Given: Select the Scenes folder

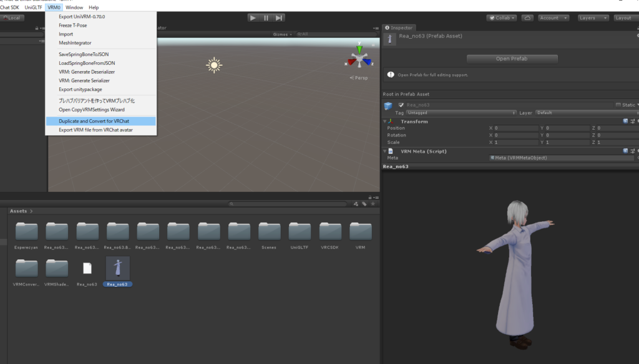Looking at the screenshot, I should (269, 236).
